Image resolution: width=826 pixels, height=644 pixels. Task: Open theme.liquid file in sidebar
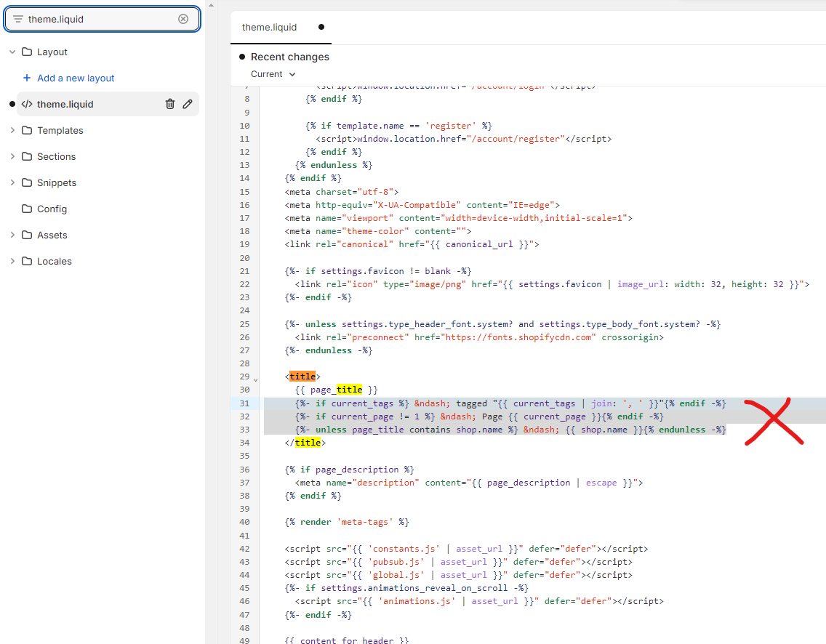tap(65, 104)
